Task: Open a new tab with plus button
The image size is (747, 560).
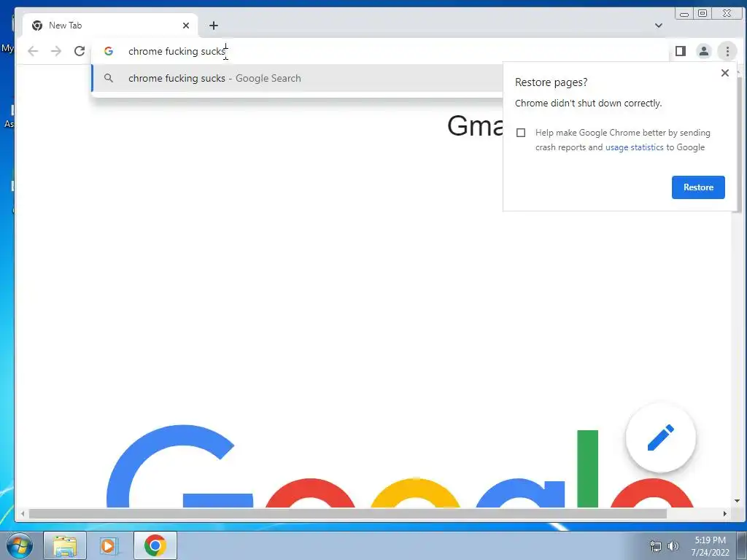Action: [x=214, y=26]
